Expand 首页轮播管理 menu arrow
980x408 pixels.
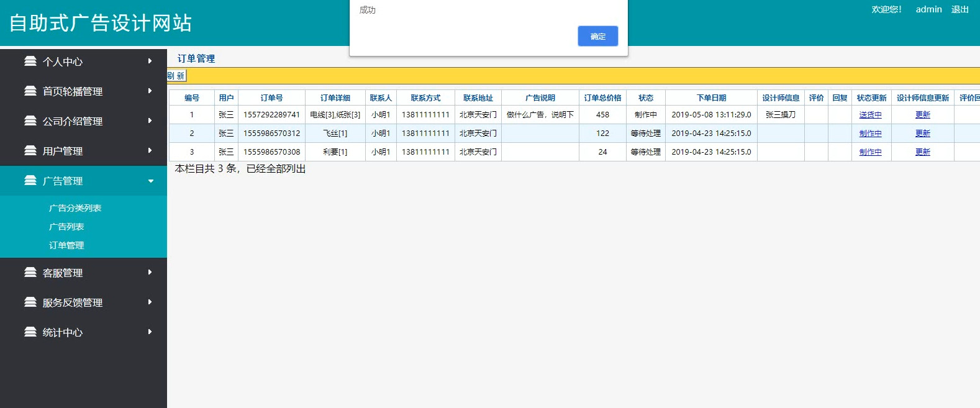click(x=150, y=91)
